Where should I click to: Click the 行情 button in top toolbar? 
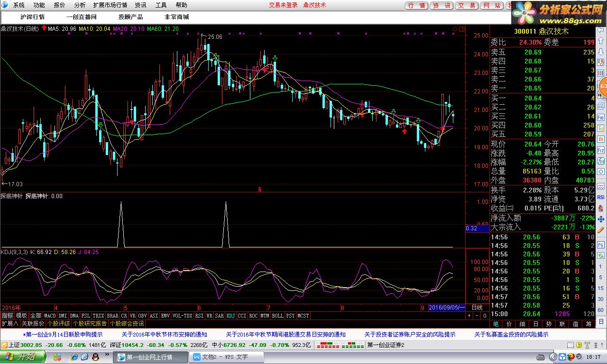tap(416, 5)
